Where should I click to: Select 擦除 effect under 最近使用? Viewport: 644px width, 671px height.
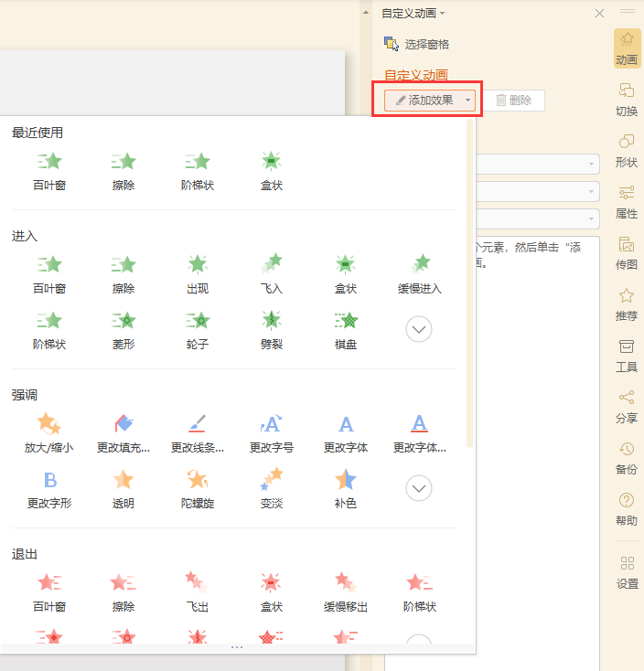123,171
